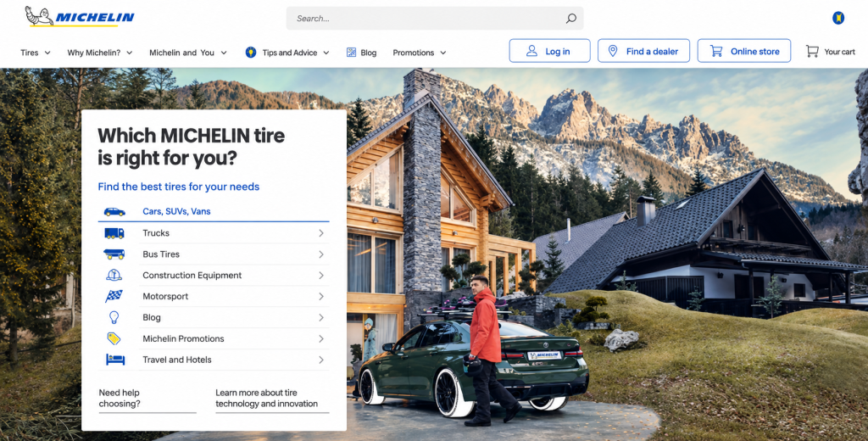This screenshot has width=868, height=441.
Task: Click the person icon on Log in
Action: pos(531,51)
